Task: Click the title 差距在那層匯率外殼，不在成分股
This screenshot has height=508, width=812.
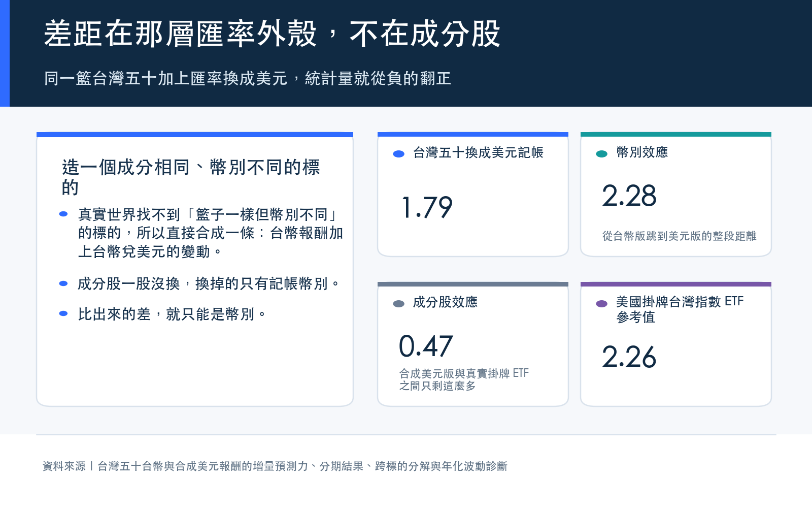Action: click(x=272, y=34)
